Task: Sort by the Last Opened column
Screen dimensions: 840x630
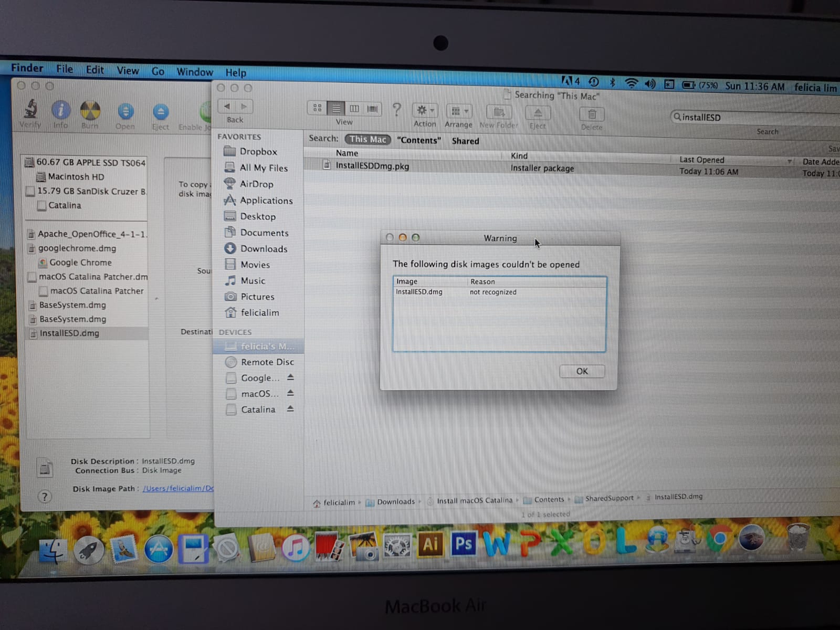Action: (734, 160)
